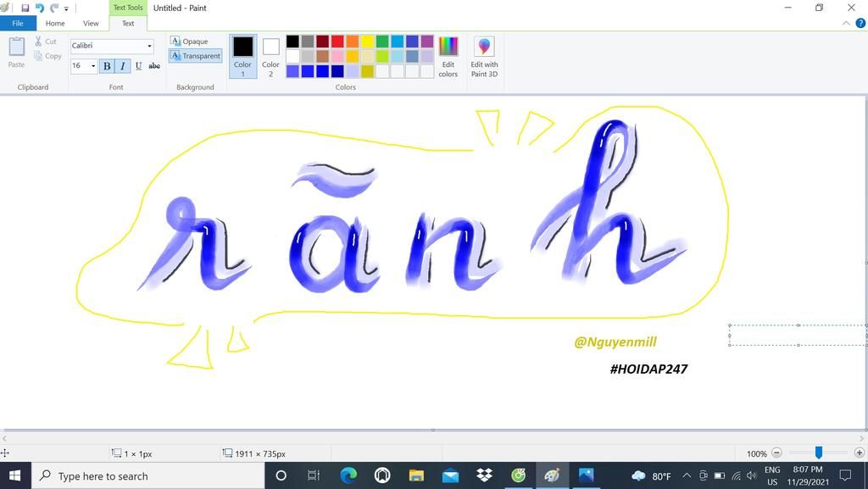
Task: Toggle Italic formatting
Action: 122,66
